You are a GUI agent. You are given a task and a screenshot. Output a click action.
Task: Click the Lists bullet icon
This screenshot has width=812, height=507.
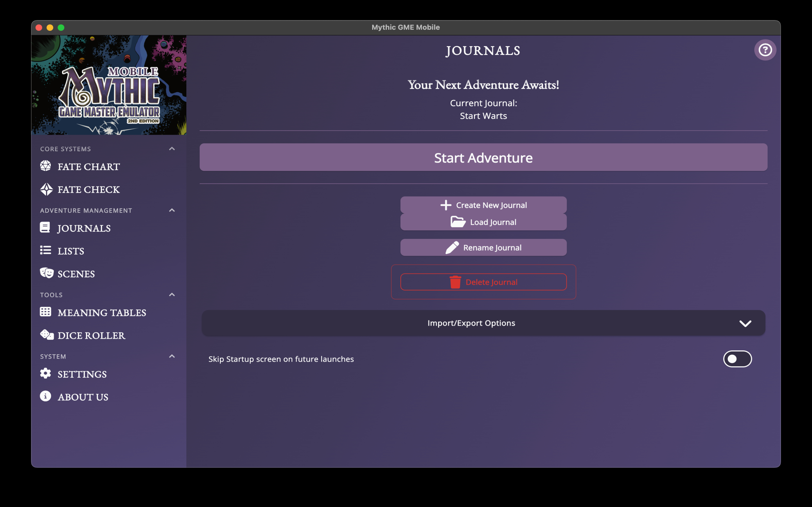(x=46, y=250)
